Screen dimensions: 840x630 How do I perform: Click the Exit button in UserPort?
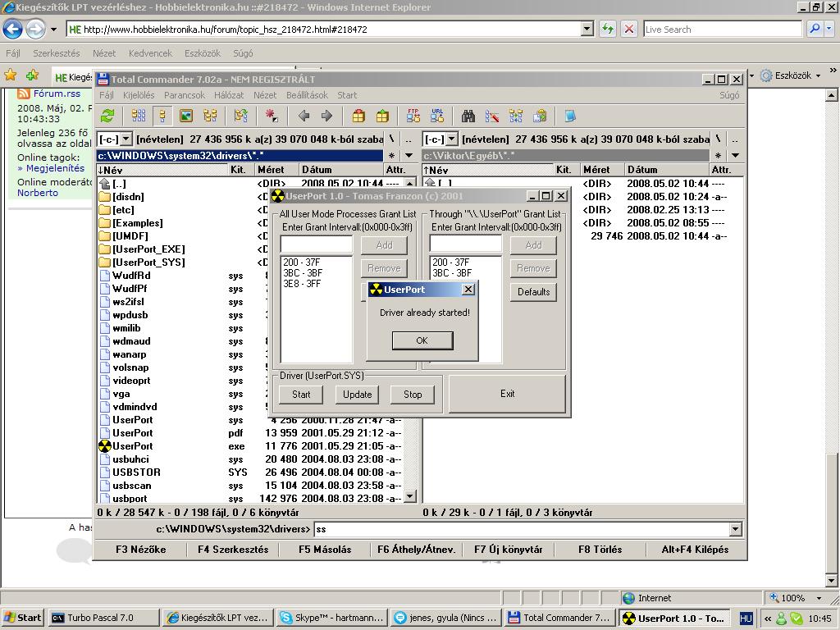pyautogui.click(x=507, y=394)
